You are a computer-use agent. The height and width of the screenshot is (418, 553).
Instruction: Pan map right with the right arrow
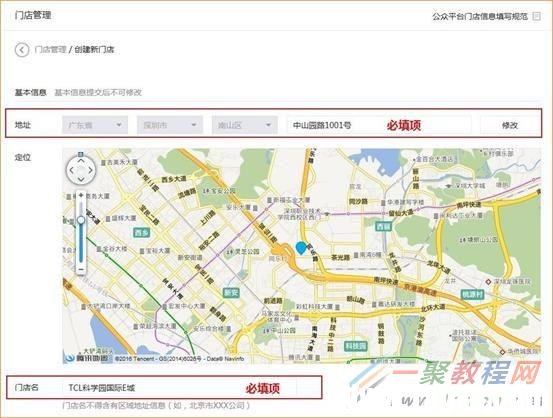(90, 170)
